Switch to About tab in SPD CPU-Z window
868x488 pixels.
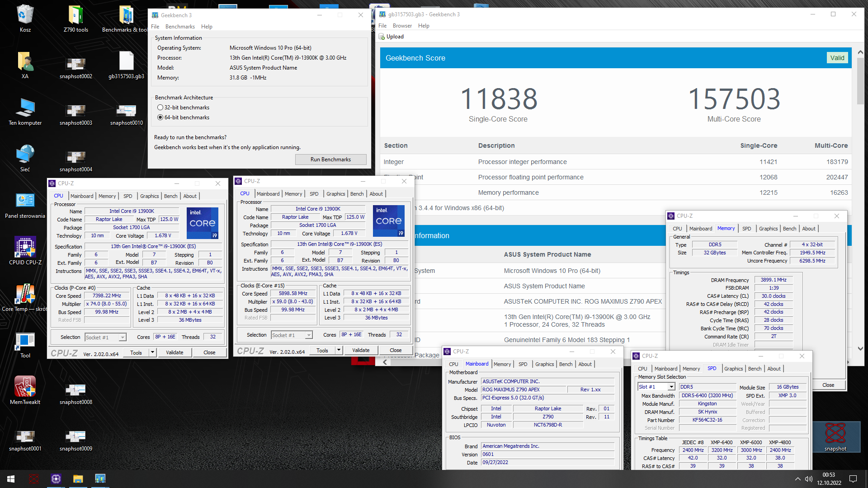(x=774, y=369)
